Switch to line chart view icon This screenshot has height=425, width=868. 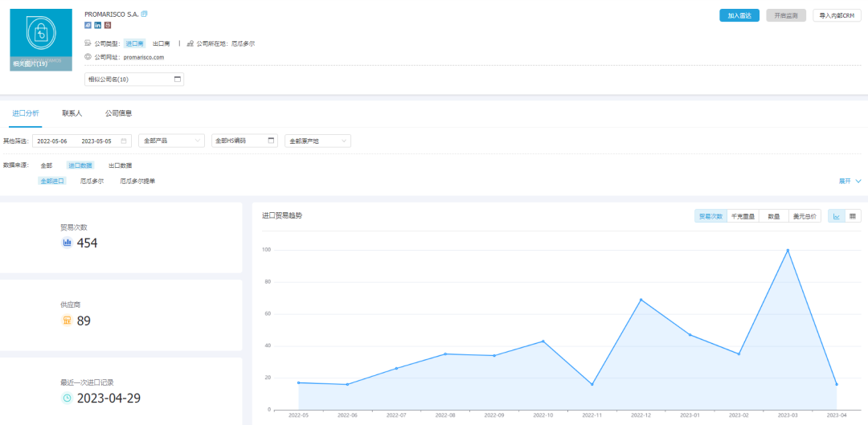[x=836, y=216]
